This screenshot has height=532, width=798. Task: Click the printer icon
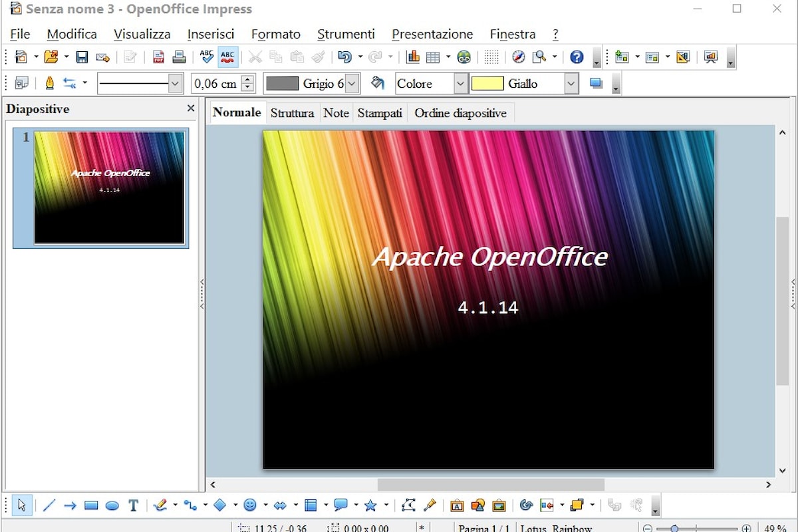179,57
